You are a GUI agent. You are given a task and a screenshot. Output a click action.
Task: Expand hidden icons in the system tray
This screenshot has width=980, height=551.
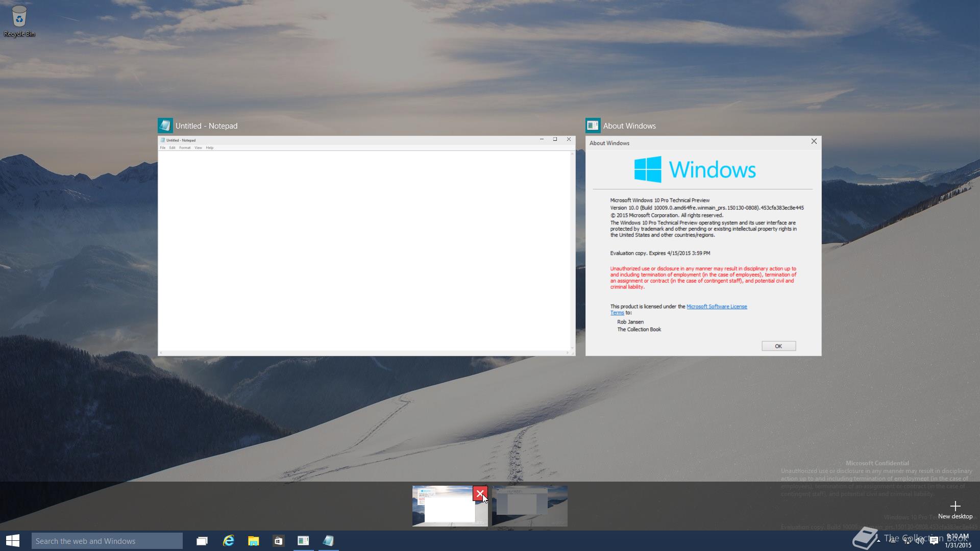[878, 541]
